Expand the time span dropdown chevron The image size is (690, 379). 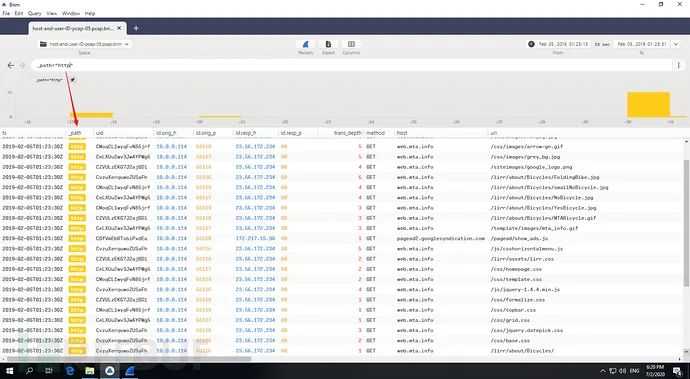pyautogui.click(x=676, y=44)
